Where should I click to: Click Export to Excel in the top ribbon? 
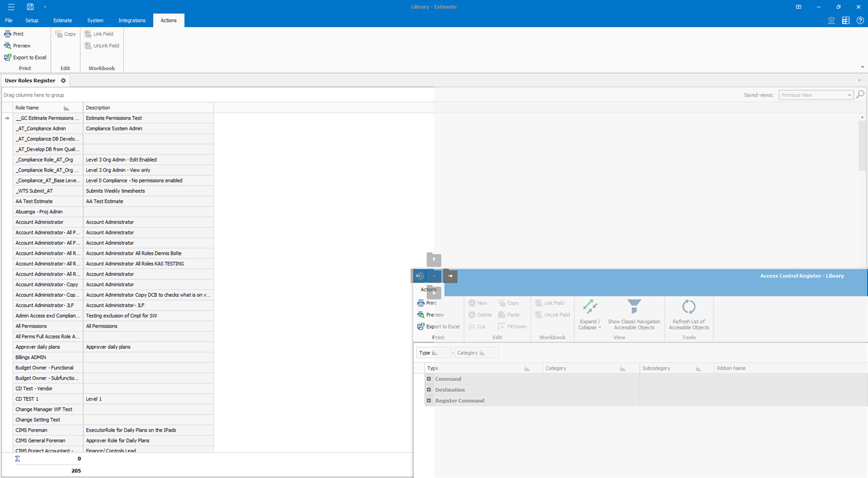(x=25, y=57)
